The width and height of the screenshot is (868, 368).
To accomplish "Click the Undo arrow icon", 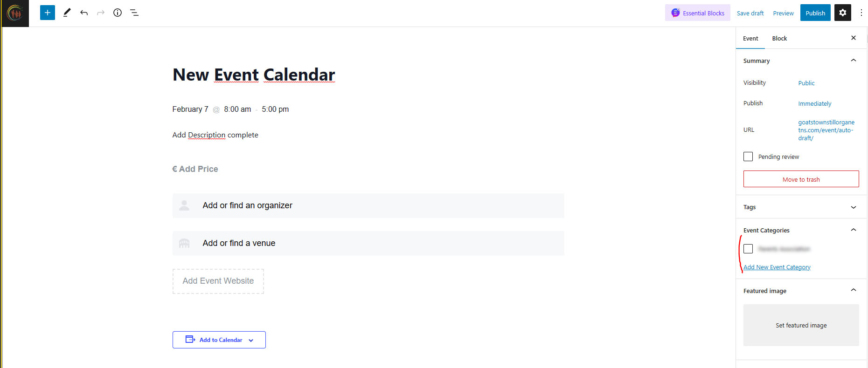I will (84, 13).
